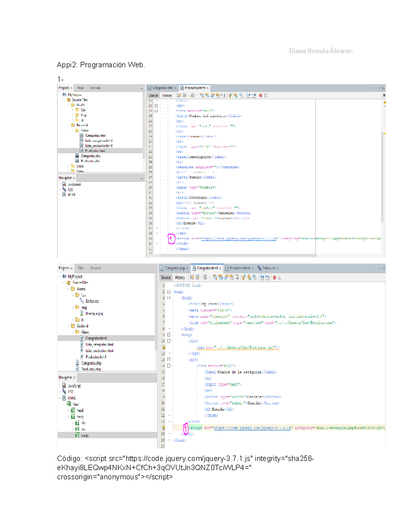
Task: Select Estilos.css in the project tree
Action: [92, 301]
